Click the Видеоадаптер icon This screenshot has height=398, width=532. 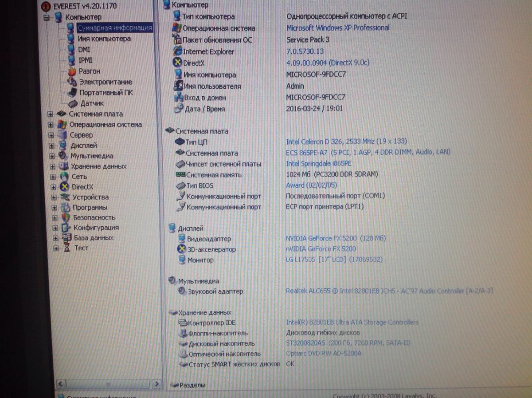[x=181, y=239]
